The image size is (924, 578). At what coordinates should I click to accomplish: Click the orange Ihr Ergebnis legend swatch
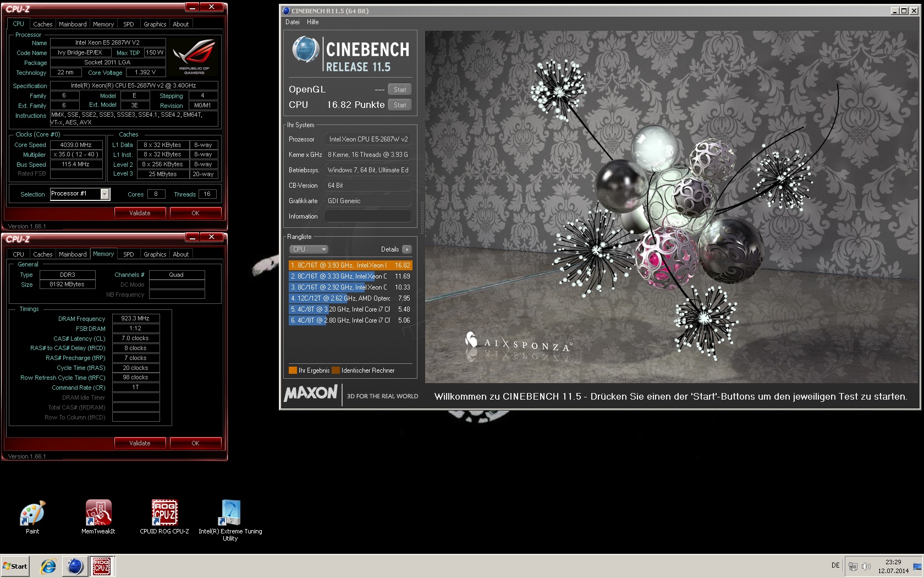coord(293,370)
